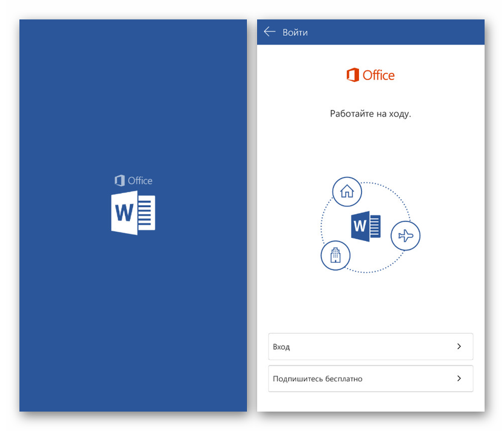Click the red Office logo square icon

tap(352, 75)
